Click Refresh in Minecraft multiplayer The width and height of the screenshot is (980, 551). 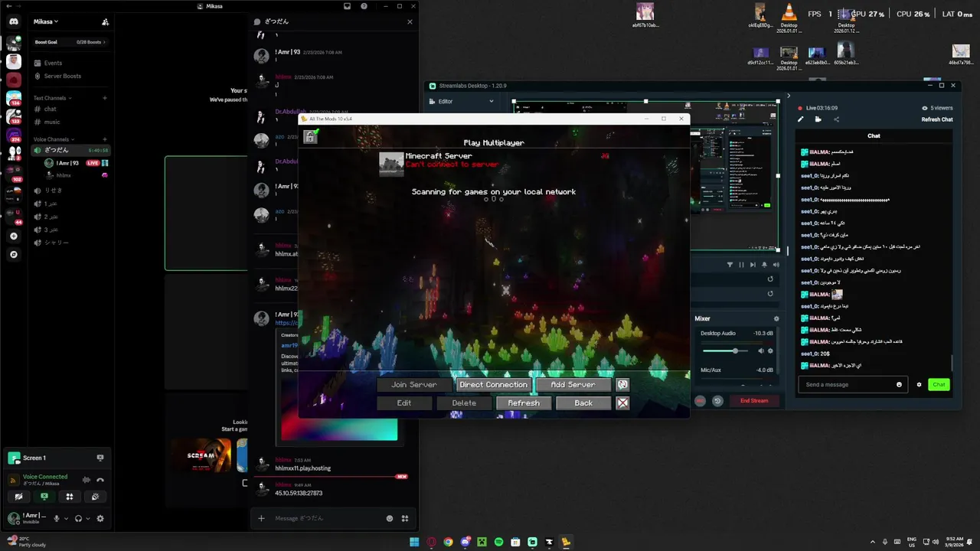pyautogui.click(x=524, y=403)
